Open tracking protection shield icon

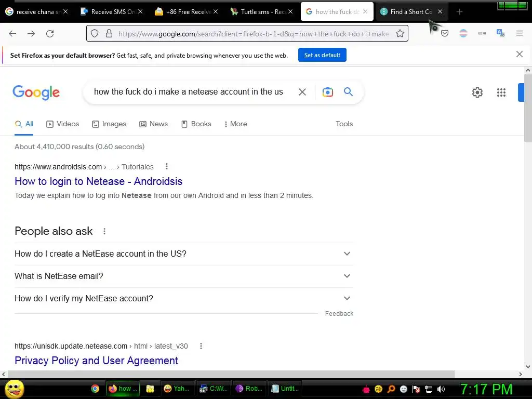pyautogui.click(x=95, y=34)
